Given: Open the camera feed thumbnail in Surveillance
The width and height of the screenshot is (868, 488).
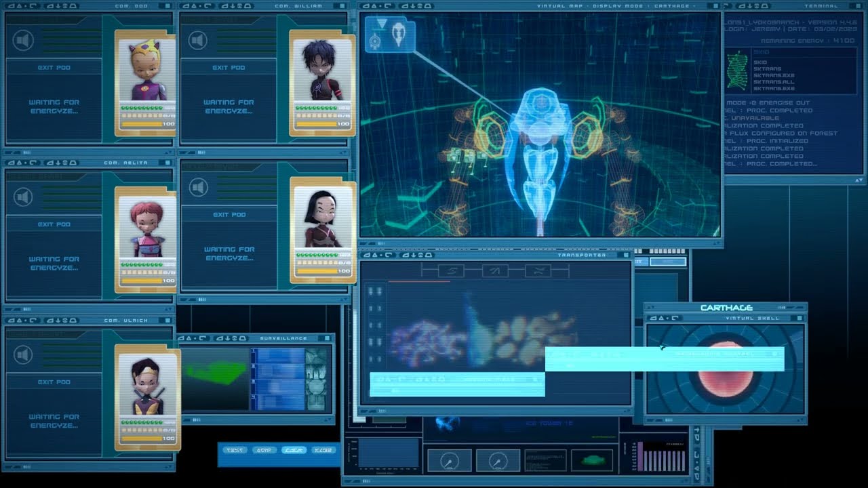Looking at the screenshot, I should click(316, 379).
